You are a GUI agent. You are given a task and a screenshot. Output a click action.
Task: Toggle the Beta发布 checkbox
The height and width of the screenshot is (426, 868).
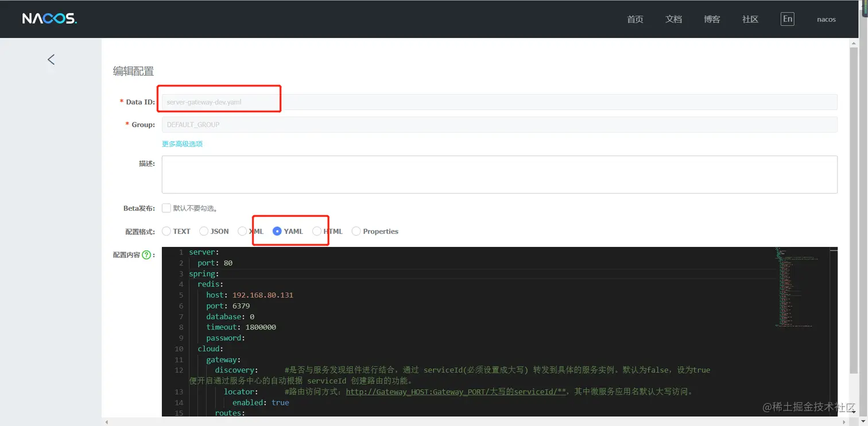pos(166,208)
